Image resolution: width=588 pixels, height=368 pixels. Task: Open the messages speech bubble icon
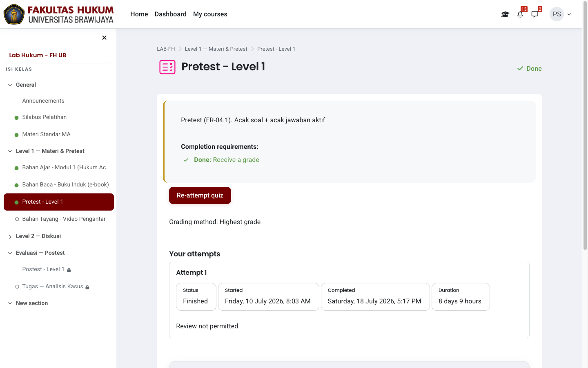pyautogui.click(x=535, y=14)
